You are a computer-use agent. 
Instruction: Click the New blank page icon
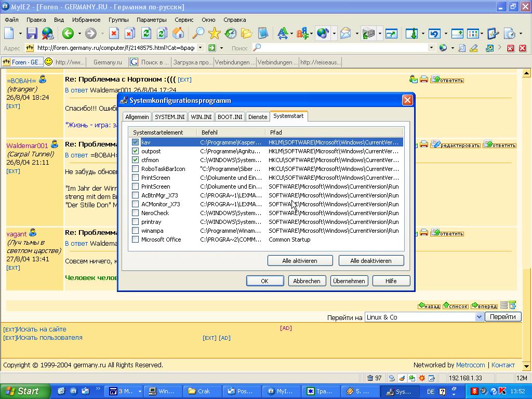point(9,33)
